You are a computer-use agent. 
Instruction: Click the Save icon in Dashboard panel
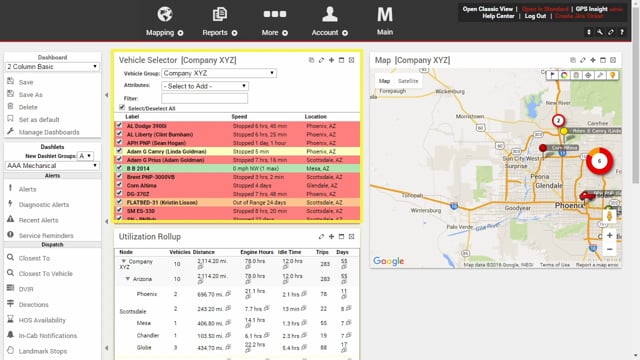[x=11, y=82]
